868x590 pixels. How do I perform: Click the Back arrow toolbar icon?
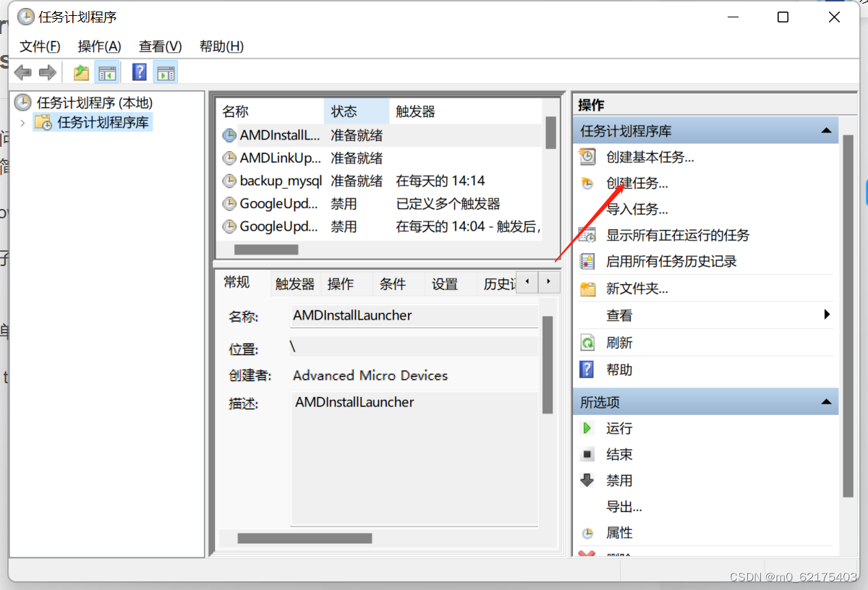pyautogui.click(x=23, y=72)
